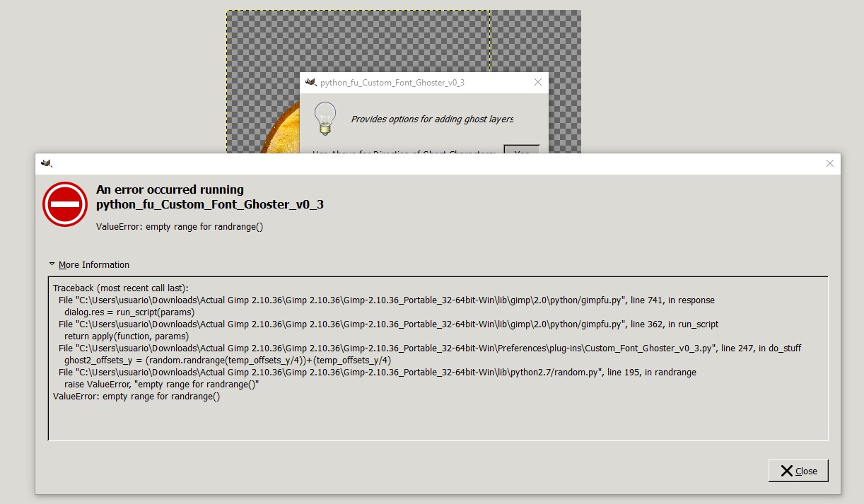Click the Wilber icon in Ghoster dialog title
Screen dimensions: 864x504
coord(310,83)
